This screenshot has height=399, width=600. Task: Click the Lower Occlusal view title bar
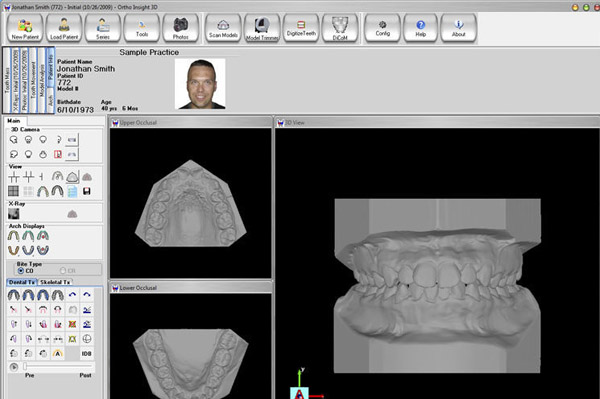[191, 288]
